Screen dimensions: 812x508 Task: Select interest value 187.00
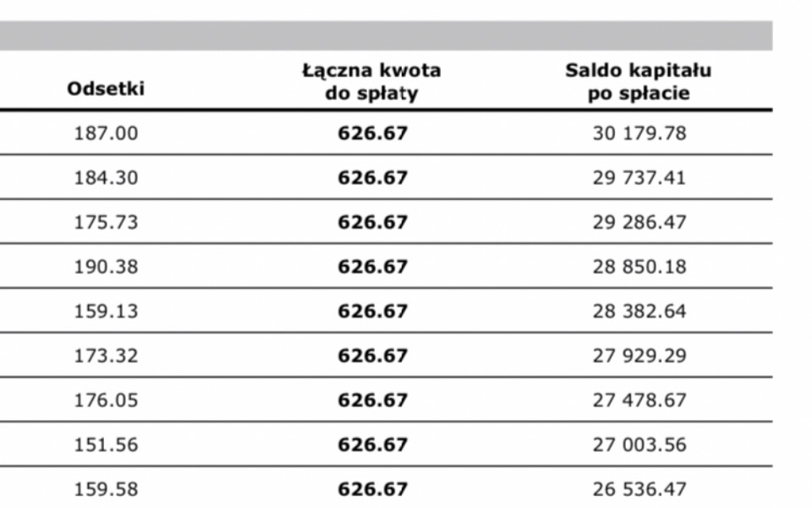107,133
